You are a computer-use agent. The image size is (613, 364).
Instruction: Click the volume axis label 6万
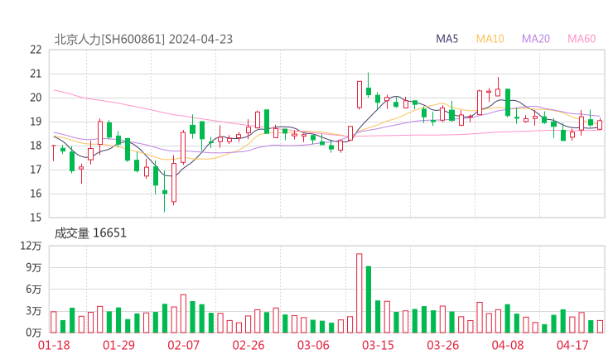[x=34, y=290]
